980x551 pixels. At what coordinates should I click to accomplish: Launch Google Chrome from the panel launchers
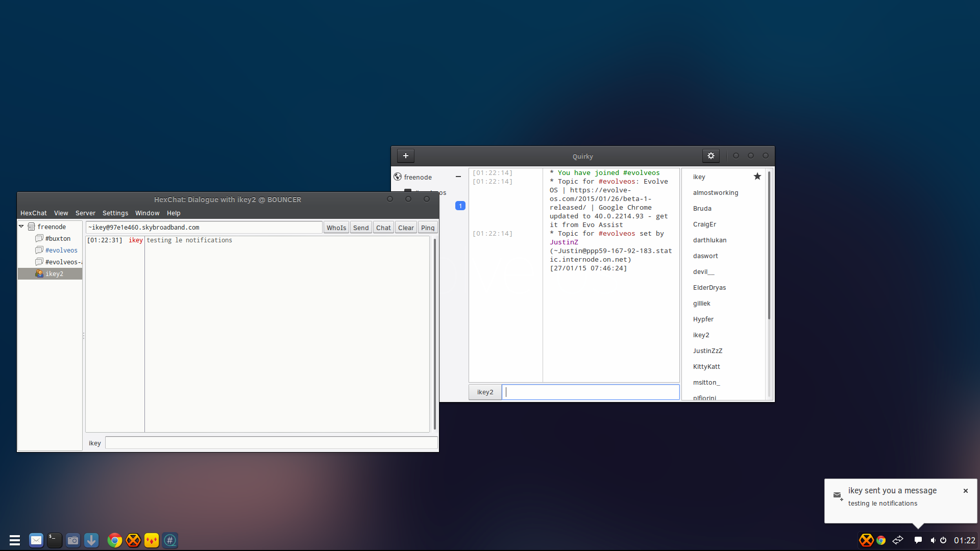115,540
